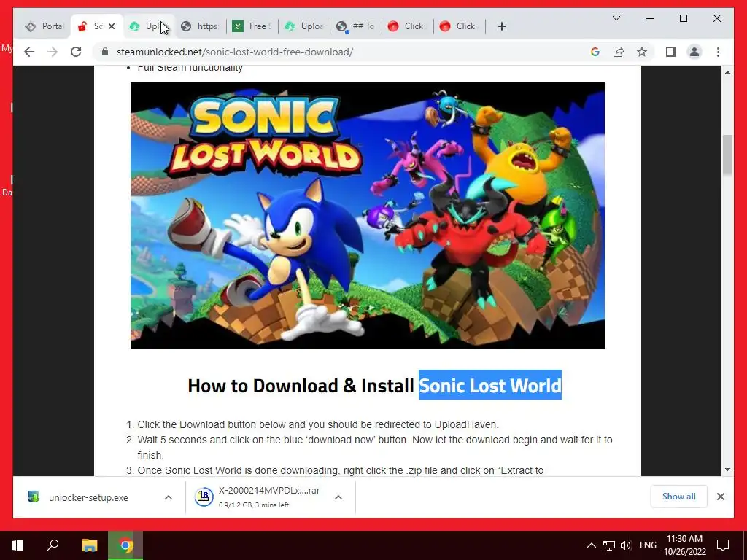Image resolution: width=747 pixels, height=560 pixels.
Task: Click the vertical scrollbar thumb
Action: coord(727,155)
